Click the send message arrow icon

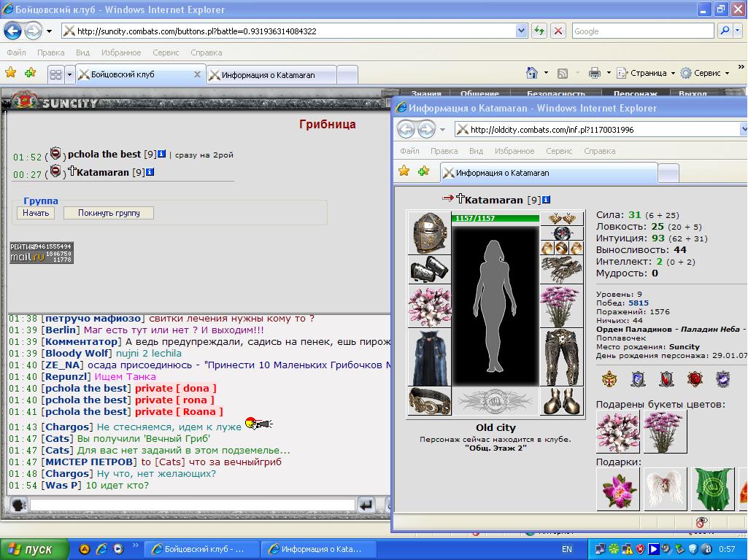pos(366,505)
